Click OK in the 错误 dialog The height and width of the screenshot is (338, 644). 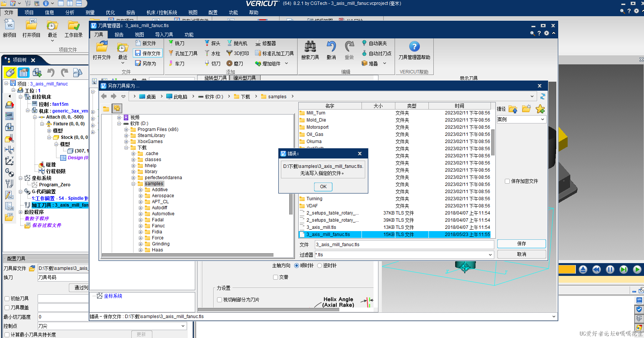click(x=323, y=187)
